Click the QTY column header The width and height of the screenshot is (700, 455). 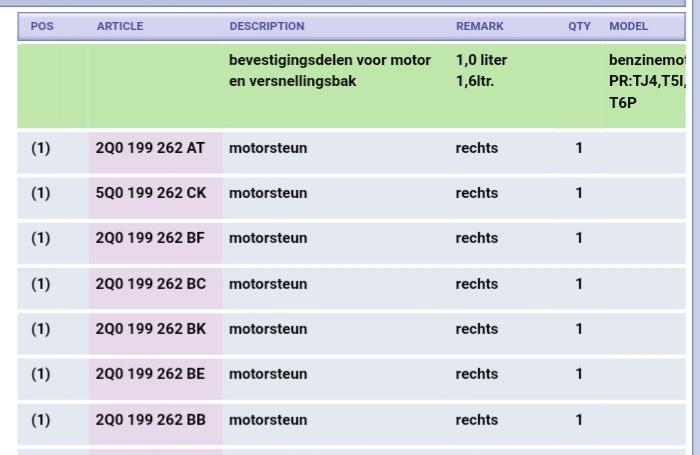[x=579, y=26]
